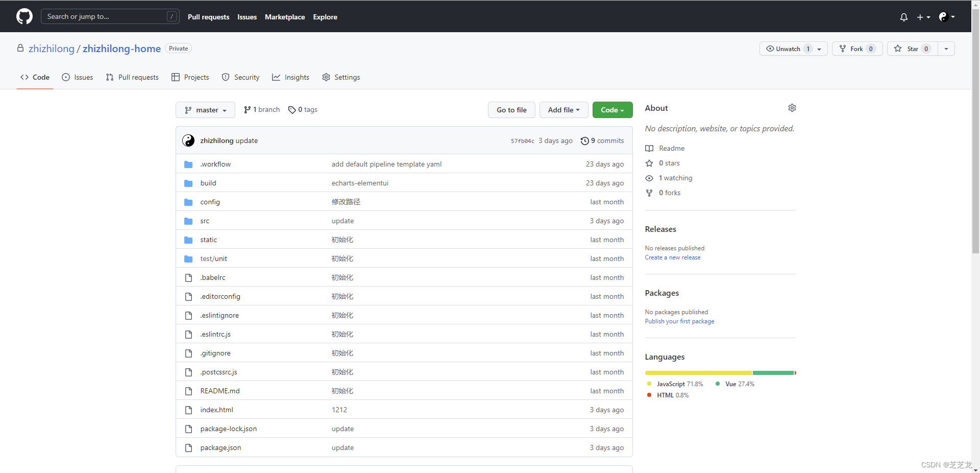Click zhizhilong avatar in commit row
This screenshot has width=980, height=473.
pyautogui.click(x=188, y=140)
